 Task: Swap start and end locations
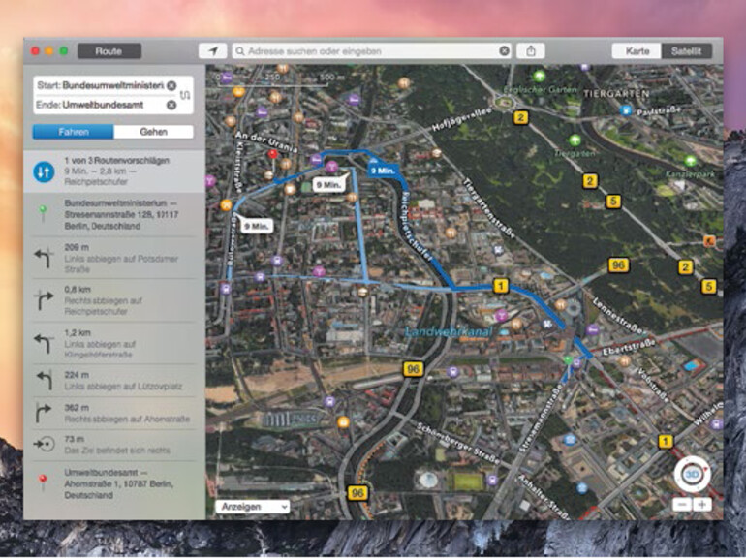(x=185, y=95)
